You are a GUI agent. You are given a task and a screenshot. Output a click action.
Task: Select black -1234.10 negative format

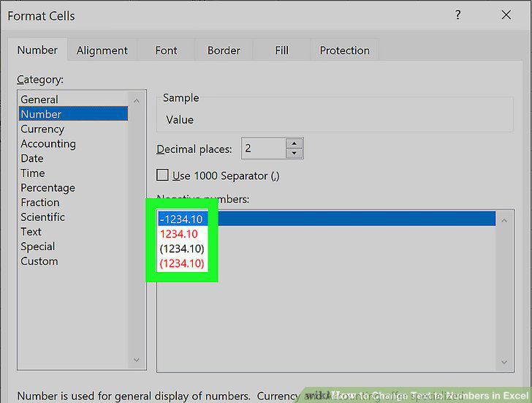coord(327,219)
